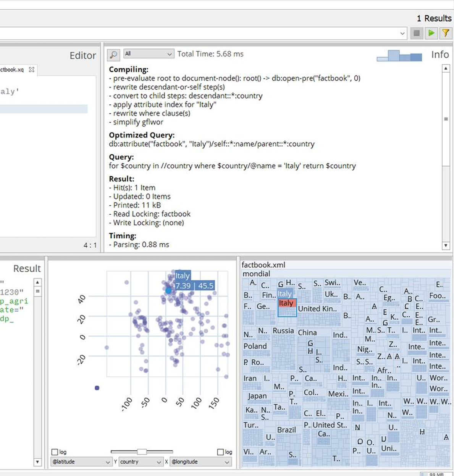
Task: Open the All filter dropdown in Info panel
Action: tap(149, 54)
